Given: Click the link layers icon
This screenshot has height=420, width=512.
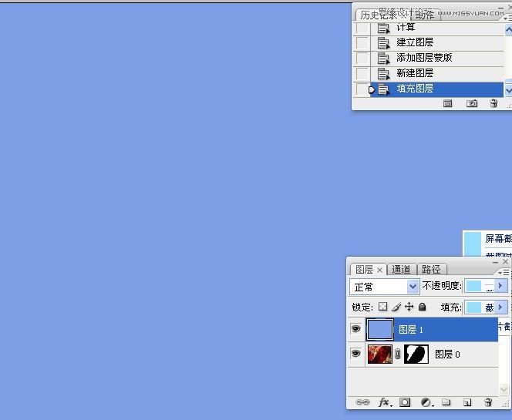Looking at the screenshot, I should pos(362,402).
